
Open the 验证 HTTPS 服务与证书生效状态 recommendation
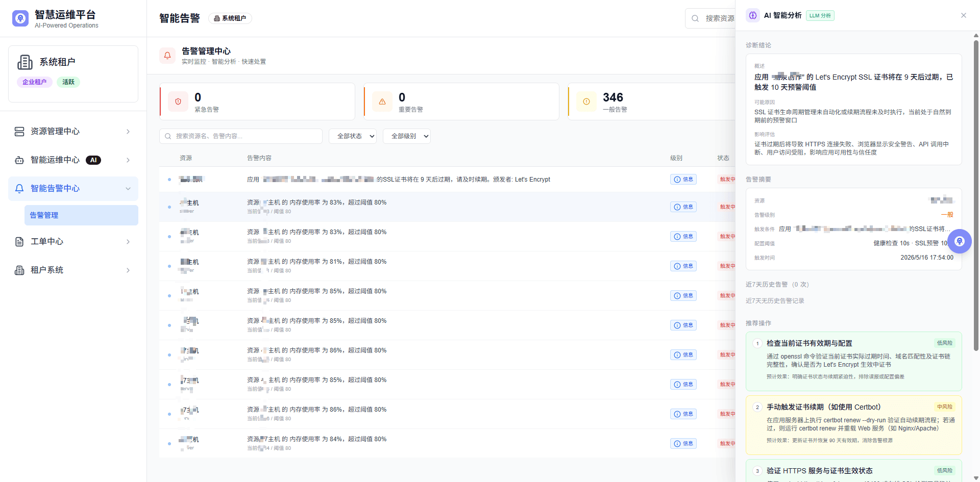(x=853, y=471)
